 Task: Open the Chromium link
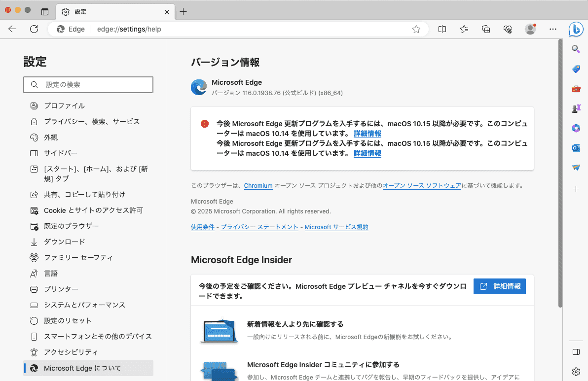point(258,185)
